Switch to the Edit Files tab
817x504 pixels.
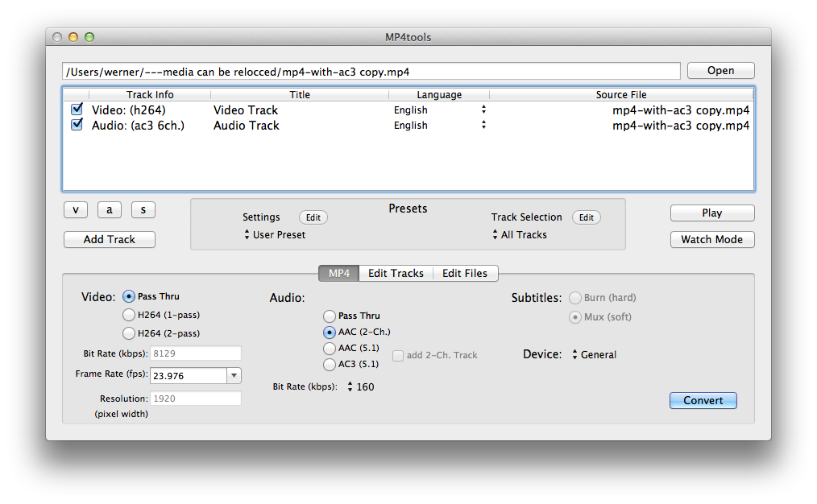tap(465, 274)
